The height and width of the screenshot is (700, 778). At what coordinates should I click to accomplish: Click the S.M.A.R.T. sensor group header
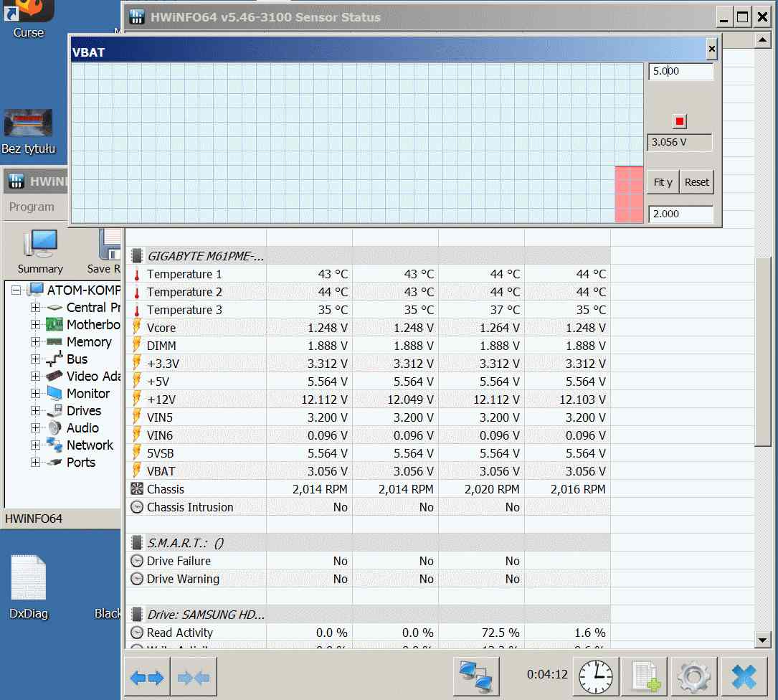click(x=368, y=543)
